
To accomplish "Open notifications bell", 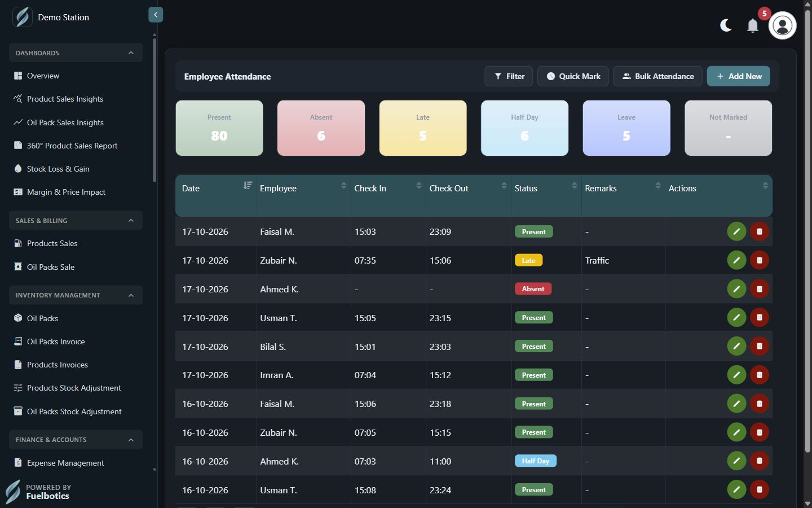I will tap(753, 25).
